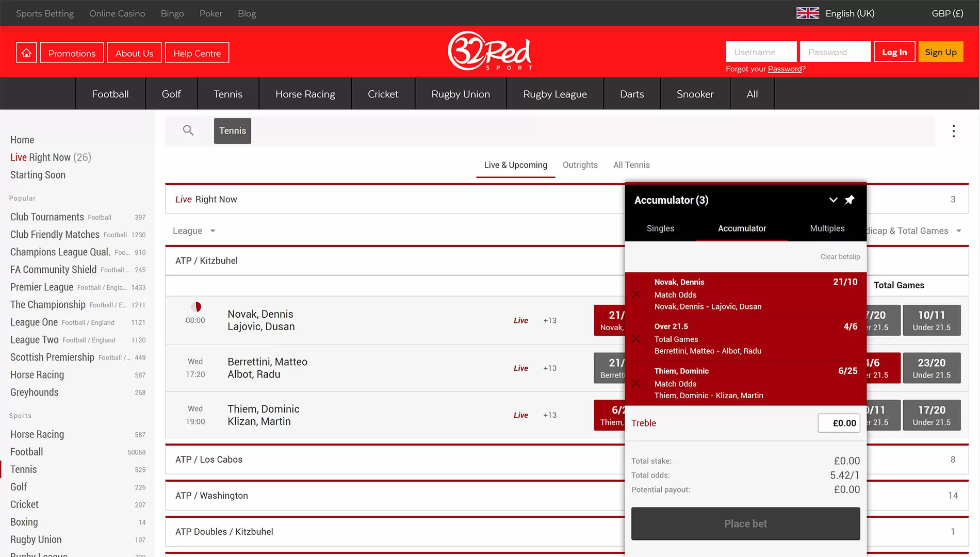
Task: Open Football in the sports navigation bar
Action: point(110,94)
